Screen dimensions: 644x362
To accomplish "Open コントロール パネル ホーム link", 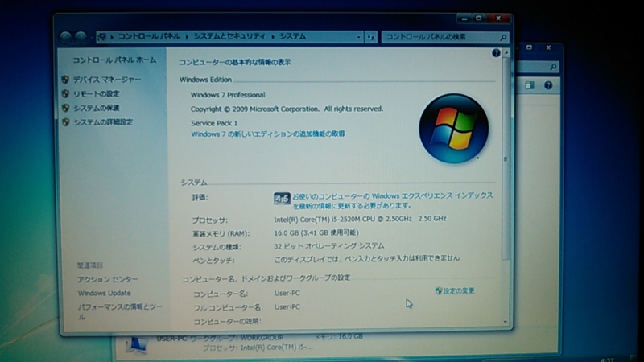I will click(x=114, y=60).
